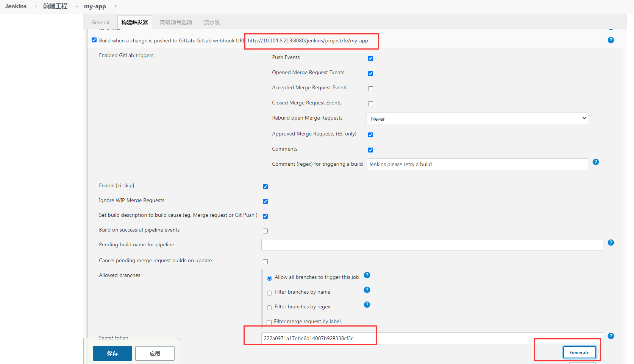Open help icon next to secret token
This screenshot has height=364, width=634.
(611, 336)
